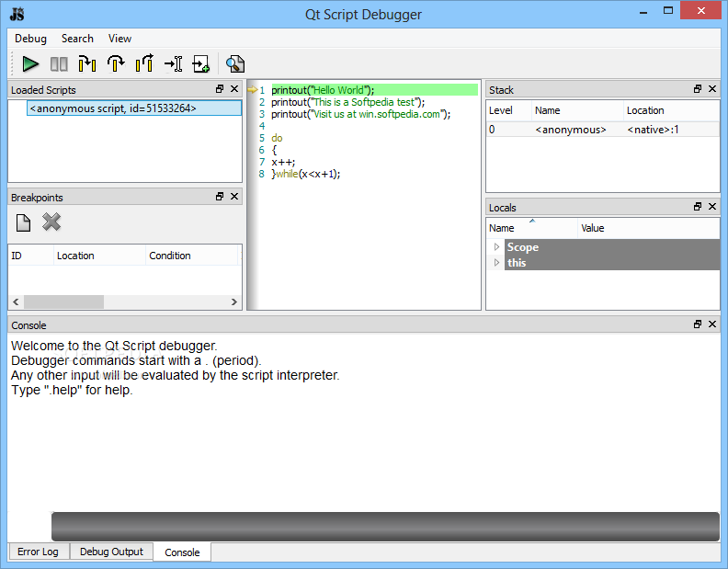Sort Locals by the Name column header
Image resolution: width=728 pixels, height=569 pixels.
(x=532, y=228)
